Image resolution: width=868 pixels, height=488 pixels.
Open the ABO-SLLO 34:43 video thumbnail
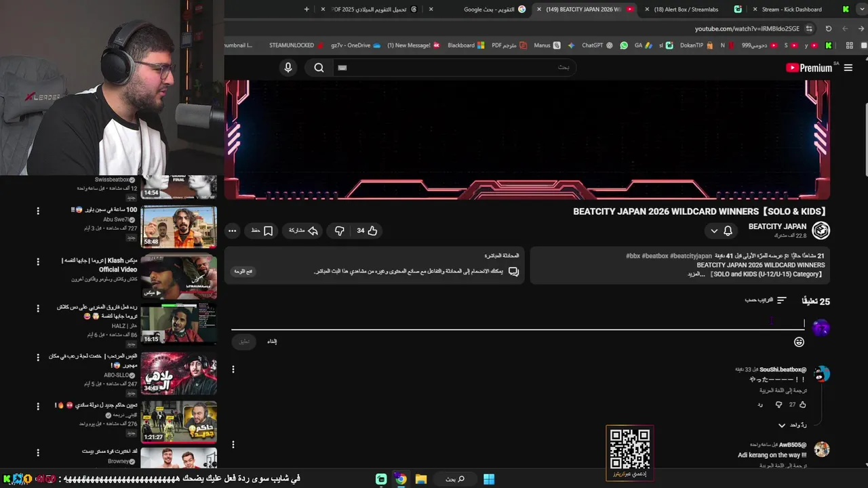tap(179, 373)
